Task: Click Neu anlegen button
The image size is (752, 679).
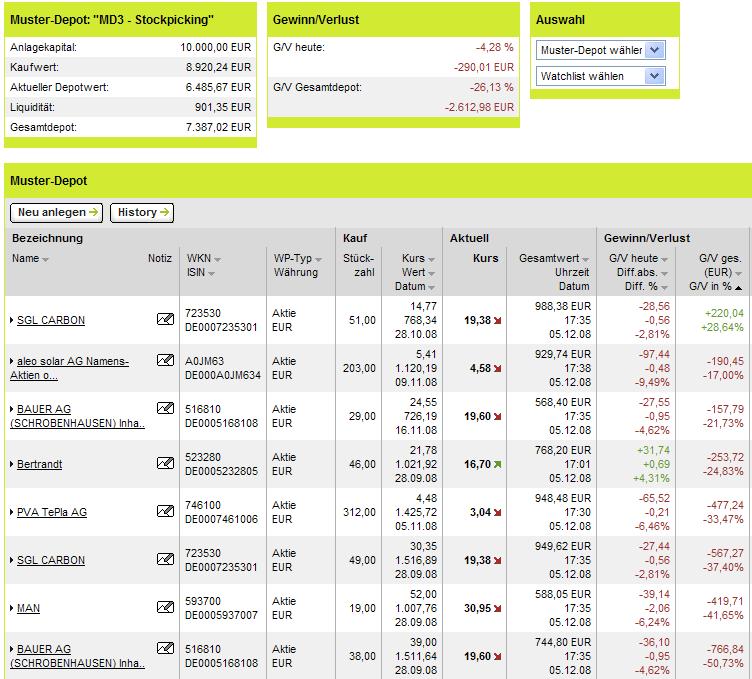Action: 57,212
